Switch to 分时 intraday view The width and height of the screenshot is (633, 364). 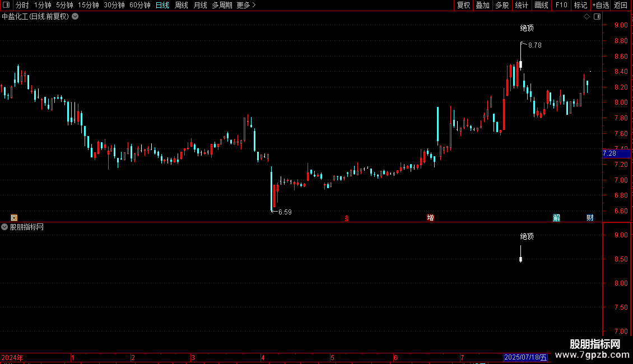coord(22,5)
